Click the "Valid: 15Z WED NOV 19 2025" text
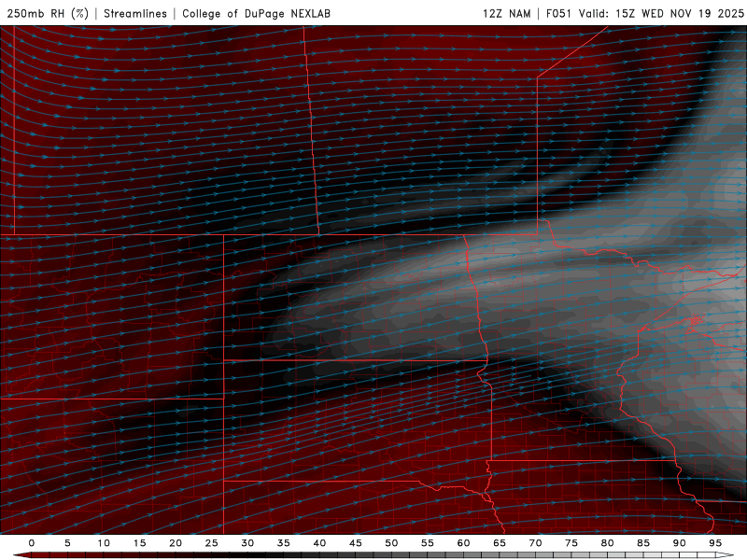This screenshot has height=560, width=747. (x=661, y=13)
